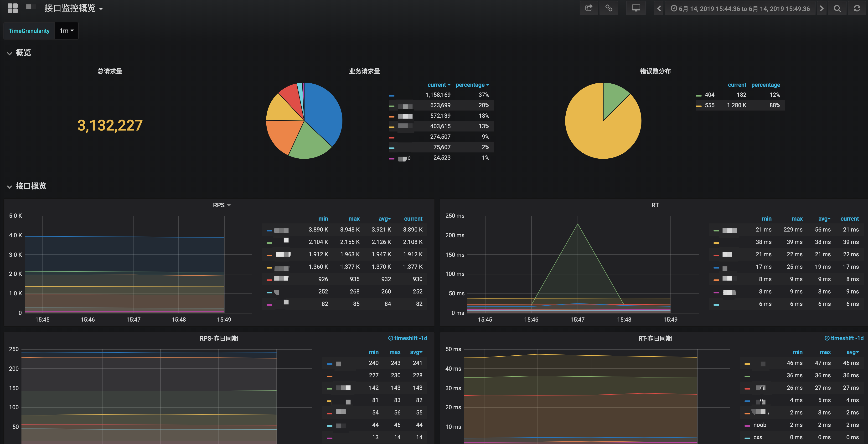Shift time range forward with right arrow
The image size is (868, 444).
821,8
